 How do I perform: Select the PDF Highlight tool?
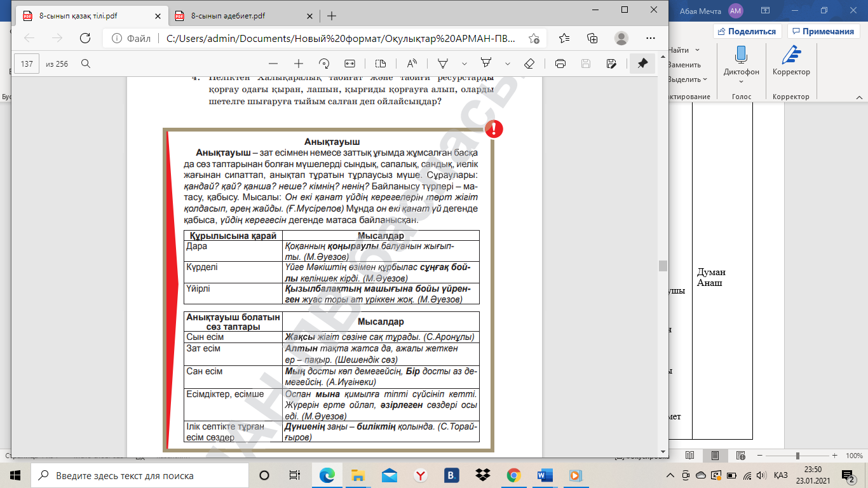486,64
